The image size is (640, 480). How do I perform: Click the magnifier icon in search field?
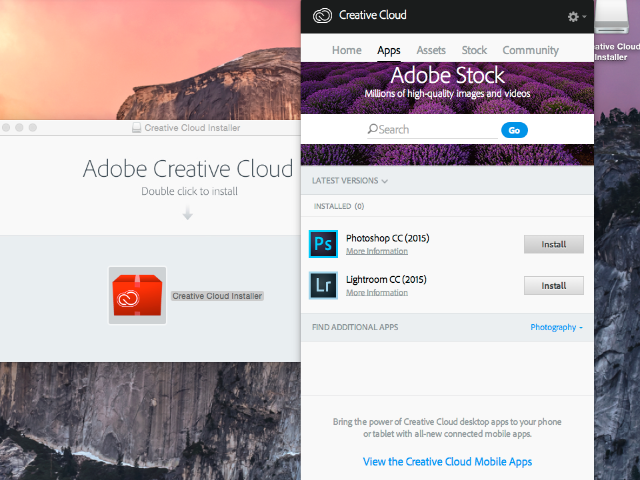(x=372, y=129)
